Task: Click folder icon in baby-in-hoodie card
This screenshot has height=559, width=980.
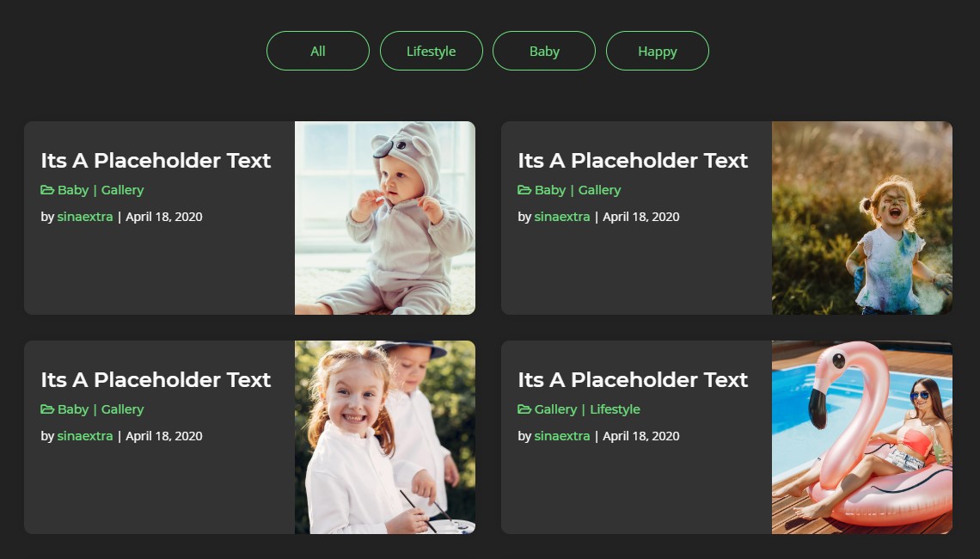Action: pyautogui.click(x=47, y=190)
